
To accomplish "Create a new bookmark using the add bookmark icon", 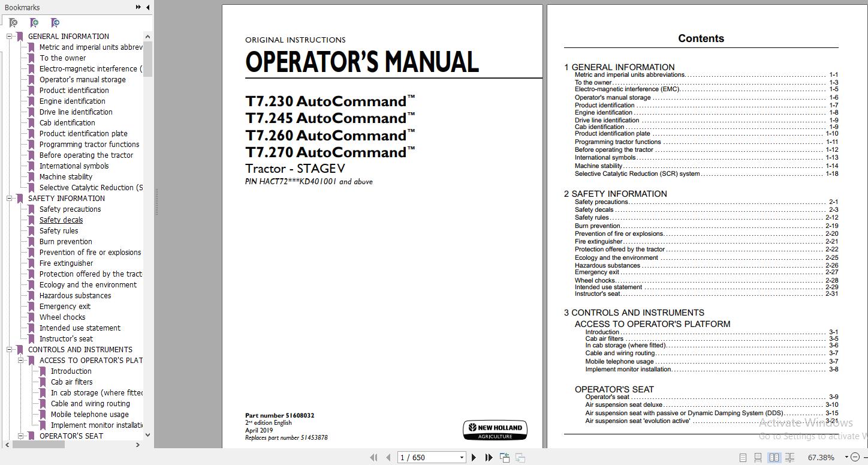I will [x=34, y=22].
